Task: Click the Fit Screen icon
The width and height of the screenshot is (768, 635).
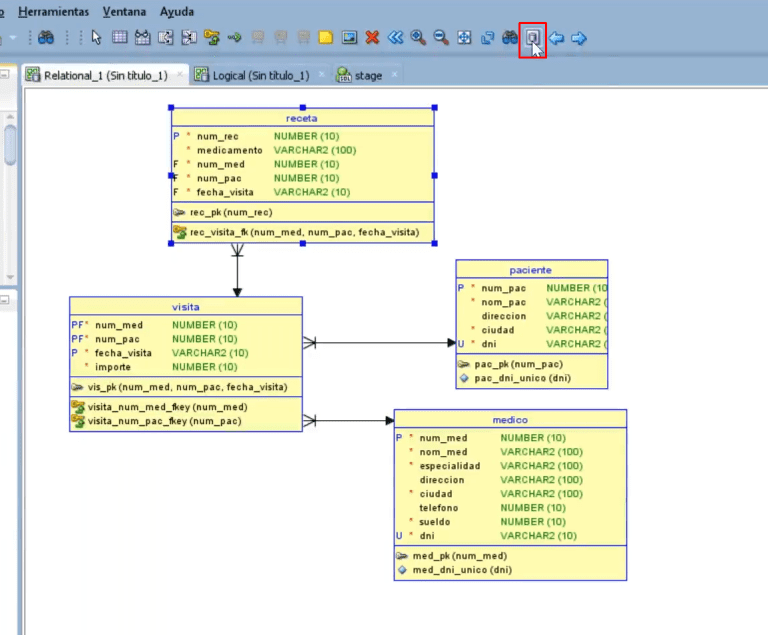Action: coord(464,38)
